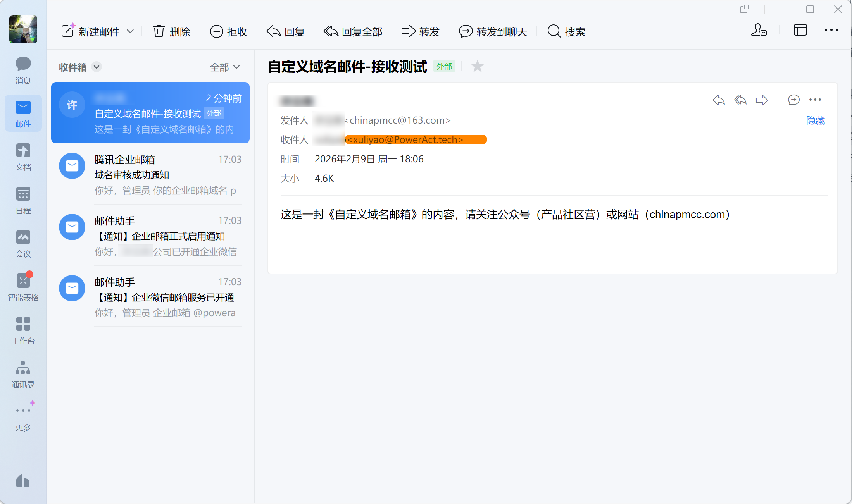Open the 企业邮箱正式启用通知 email item

pos(150,236)
